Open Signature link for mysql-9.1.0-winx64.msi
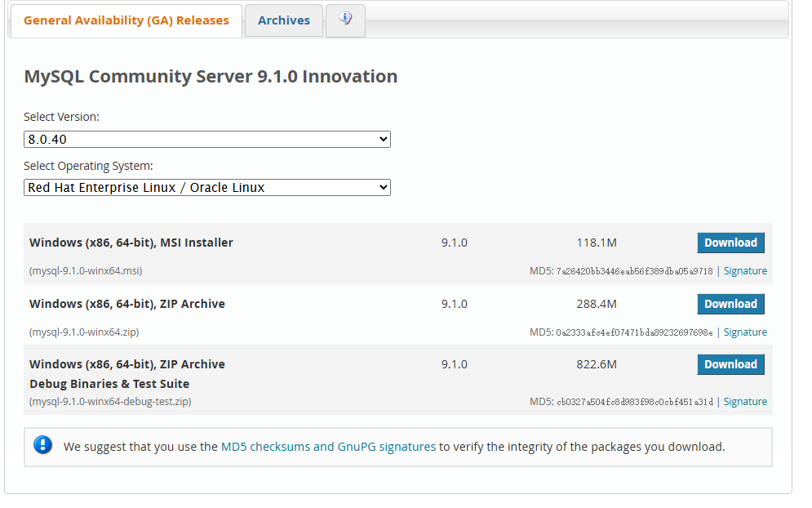Viewport: 812px width, 508px height. coord(745,271)
